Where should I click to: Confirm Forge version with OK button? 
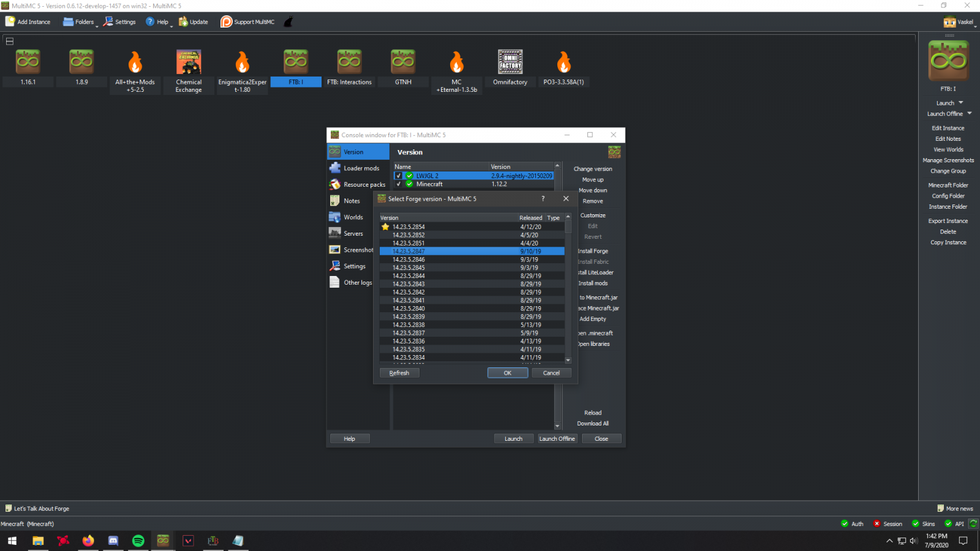point(508,373)
